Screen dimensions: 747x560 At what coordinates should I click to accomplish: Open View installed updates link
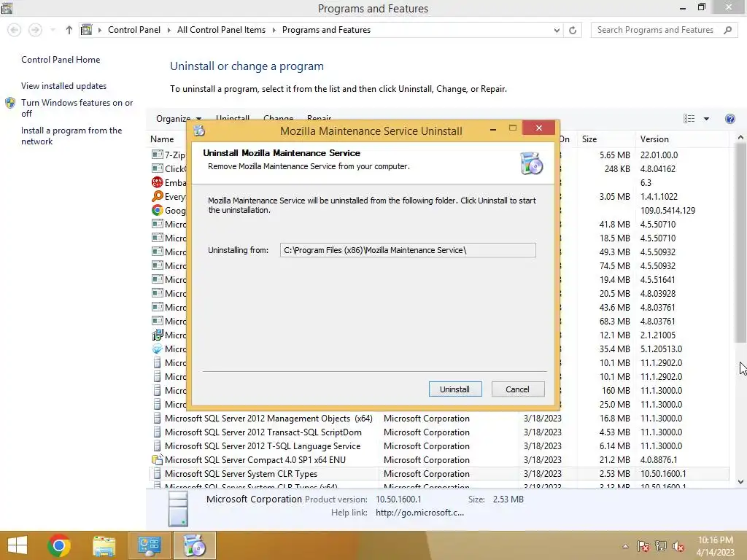64,86
